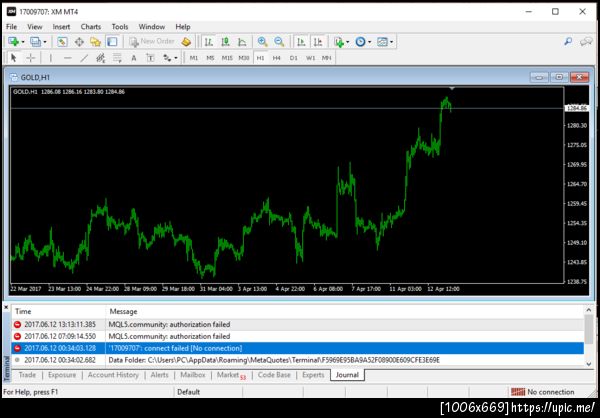Switch timeframe to H4
The image size is (600, 418).
[x=277, y=58]
